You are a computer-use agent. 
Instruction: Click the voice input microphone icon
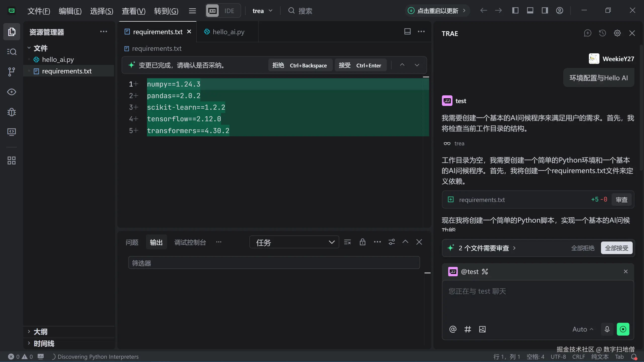(607, 329)
